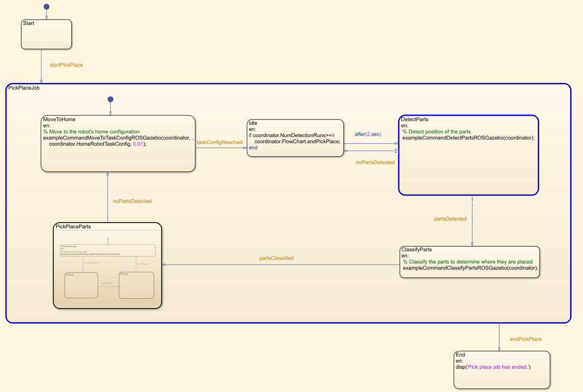The image size is (583, 392).
Task: Select the DetectParts state title
Action: pos(415,119)
